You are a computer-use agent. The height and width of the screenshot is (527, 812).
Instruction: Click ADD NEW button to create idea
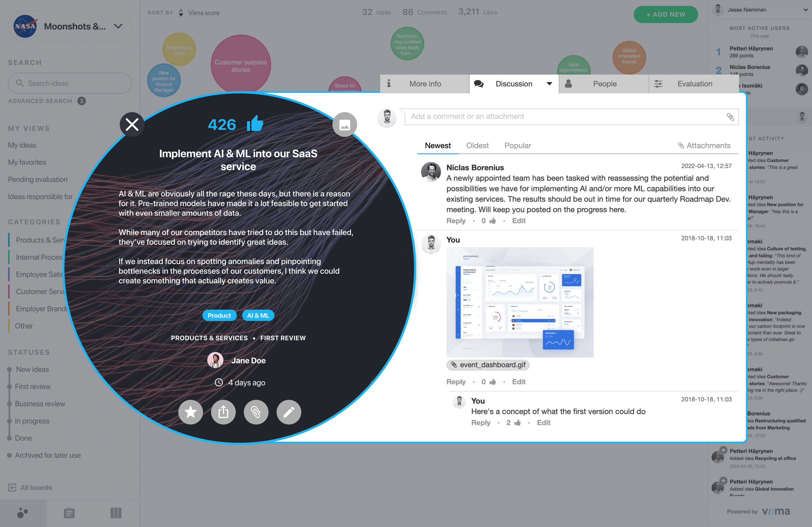click(664, 14)
